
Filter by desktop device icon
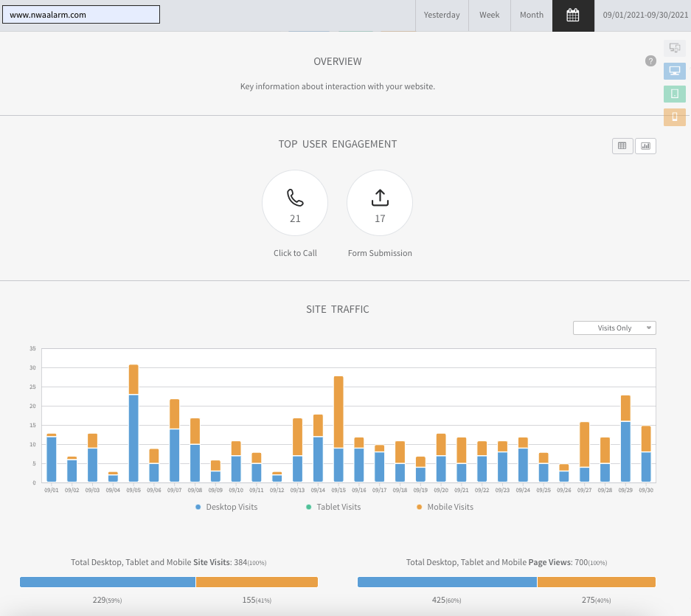[x=674, y=72]
